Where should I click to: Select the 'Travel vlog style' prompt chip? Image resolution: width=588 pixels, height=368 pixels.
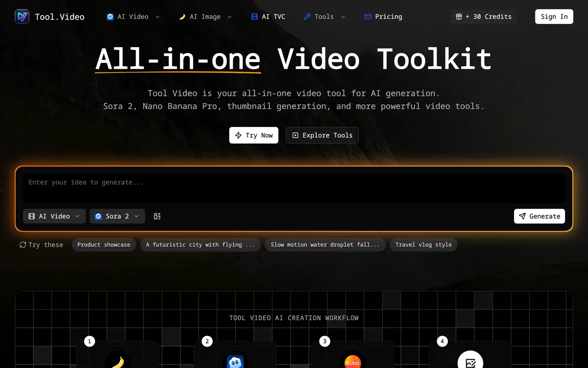pos(423,245)
